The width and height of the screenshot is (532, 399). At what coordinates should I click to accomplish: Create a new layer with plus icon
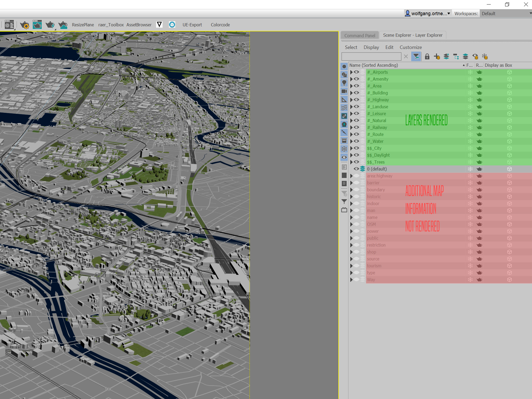[437, 56]
